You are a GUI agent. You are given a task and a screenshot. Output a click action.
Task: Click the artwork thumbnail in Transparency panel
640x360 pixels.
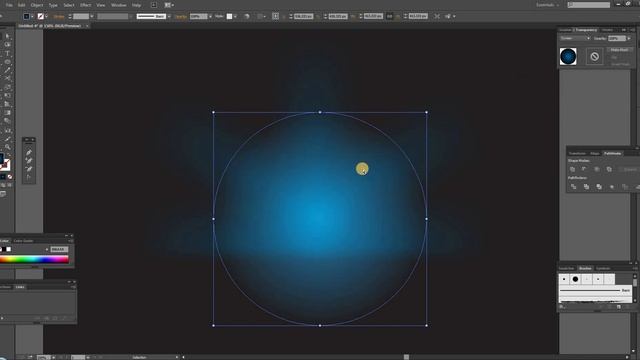click(x=568, y=56)
